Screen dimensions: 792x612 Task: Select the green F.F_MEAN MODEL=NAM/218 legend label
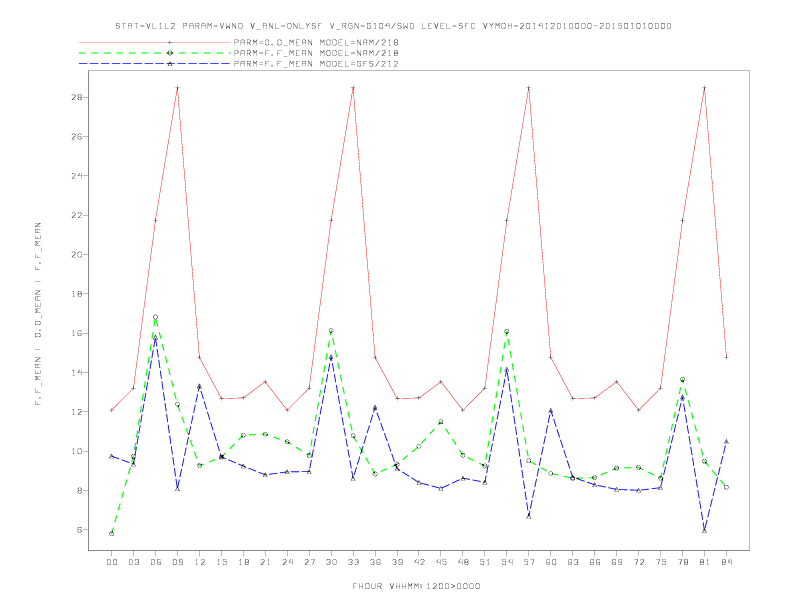316,53
